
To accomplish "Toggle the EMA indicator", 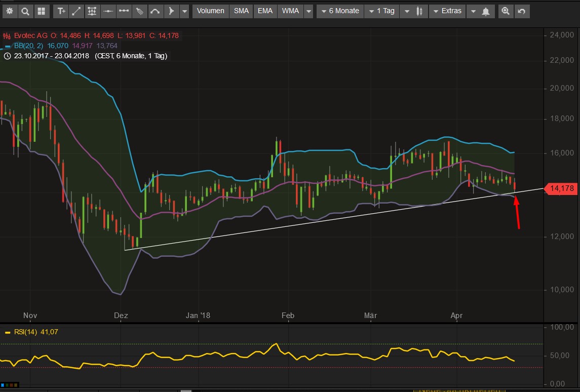I will 265,11.
